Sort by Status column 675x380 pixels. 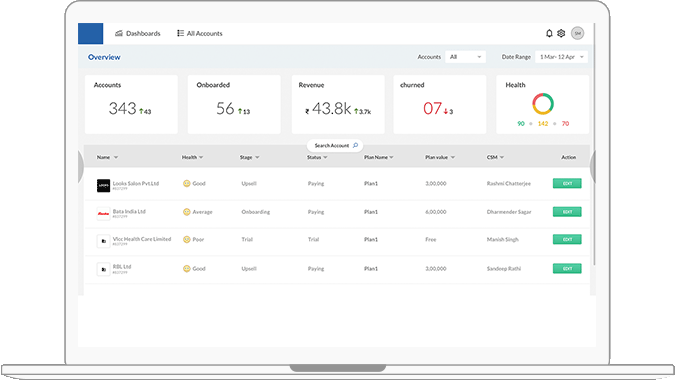317,158
